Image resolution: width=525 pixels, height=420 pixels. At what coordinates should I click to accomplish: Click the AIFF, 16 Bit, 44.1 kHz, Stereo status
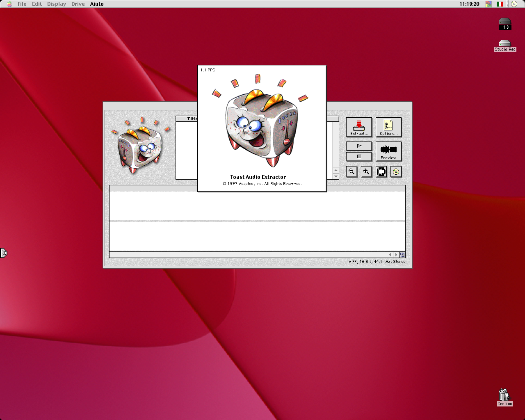pos(377,261)
